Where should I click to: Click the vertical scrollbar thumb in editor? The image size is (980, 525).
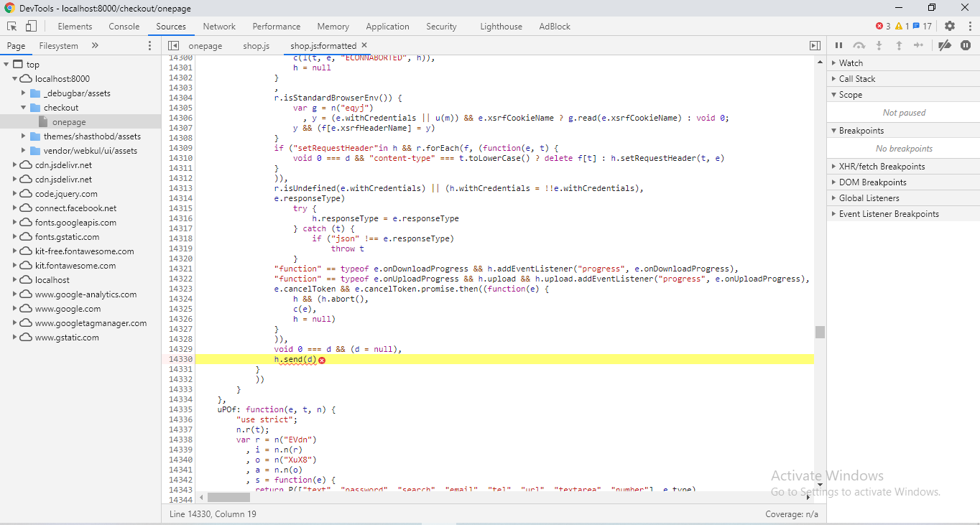tap(820, 332)
